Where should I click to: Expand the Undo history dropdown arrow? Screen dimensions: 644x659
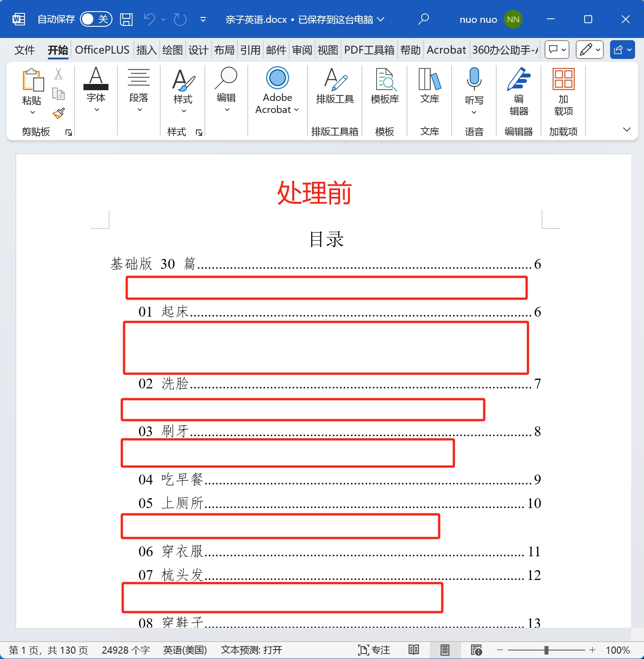163,19
